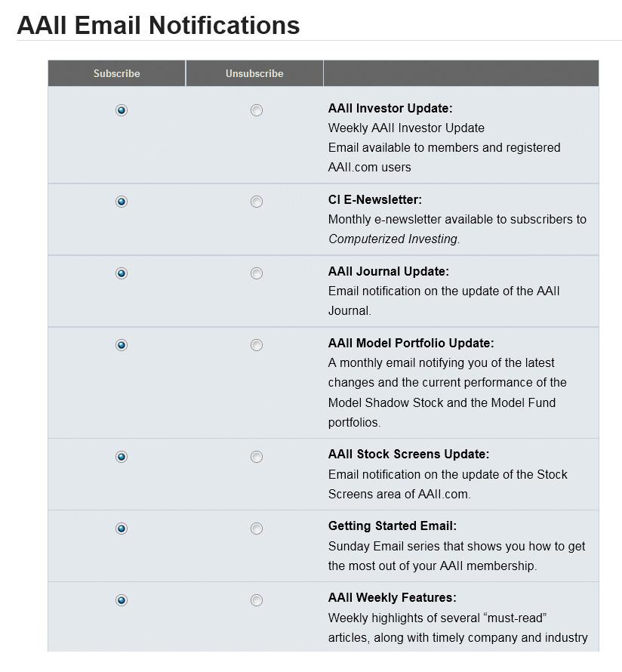Unsubscribe from AAII Model Portfolio Update
The width and height of the screenshot is (622, 672).
[x=256, y=345]
